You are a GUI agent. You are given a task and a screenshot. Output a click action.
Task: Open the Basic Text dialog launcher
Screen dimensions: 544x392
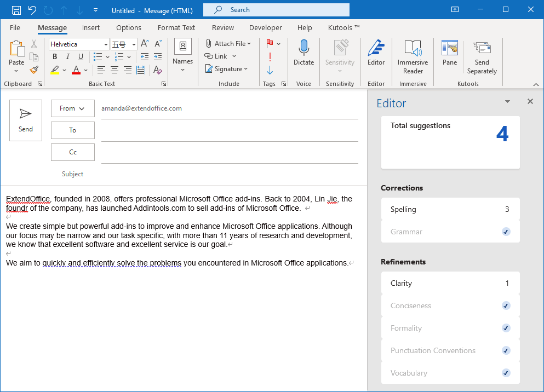[x=164, y=84]
